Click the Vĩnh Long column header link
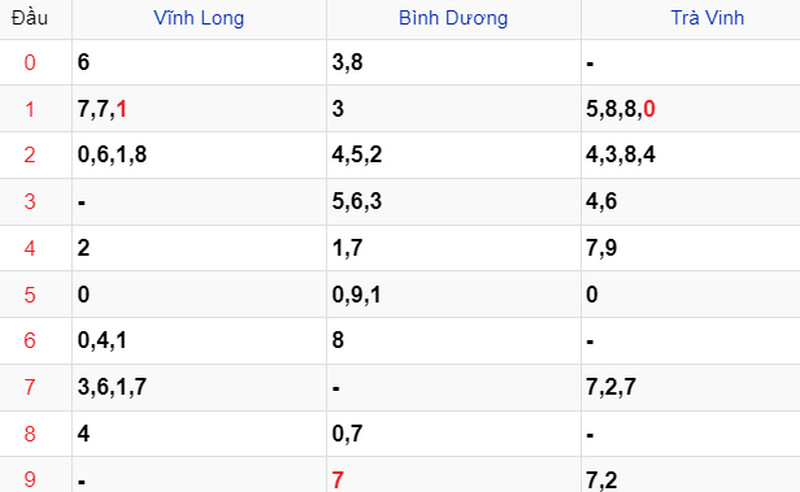 tap(198, 18)
